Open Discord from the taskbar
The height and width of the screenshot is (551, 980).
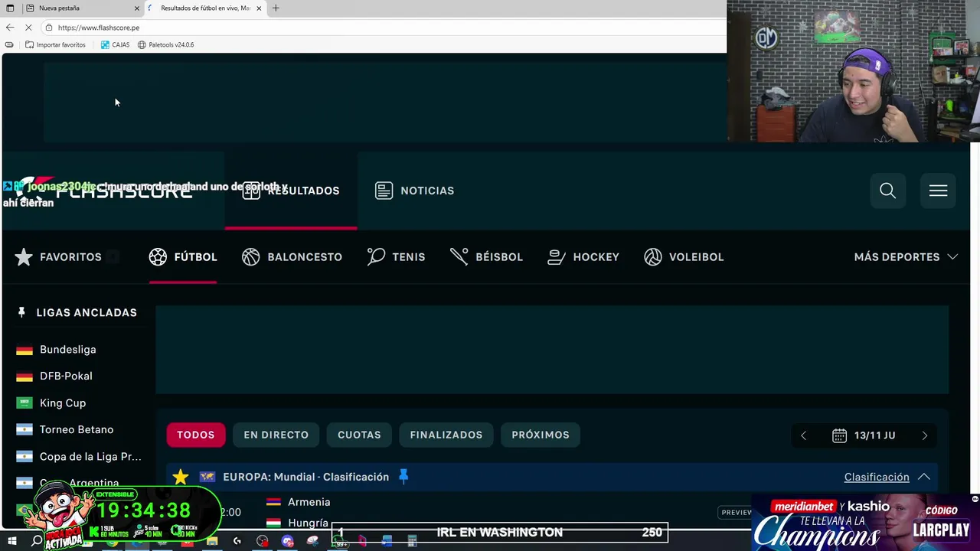287,542
